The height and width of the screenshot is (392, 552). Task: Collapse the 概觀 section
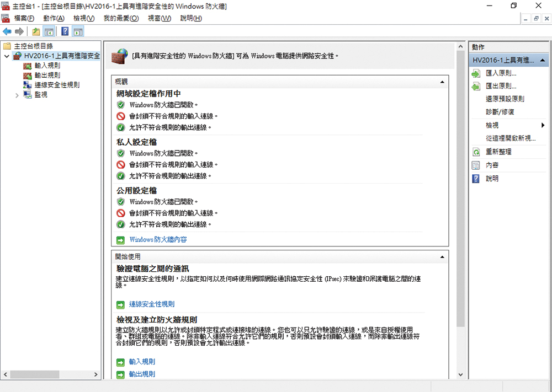[442, 82]
